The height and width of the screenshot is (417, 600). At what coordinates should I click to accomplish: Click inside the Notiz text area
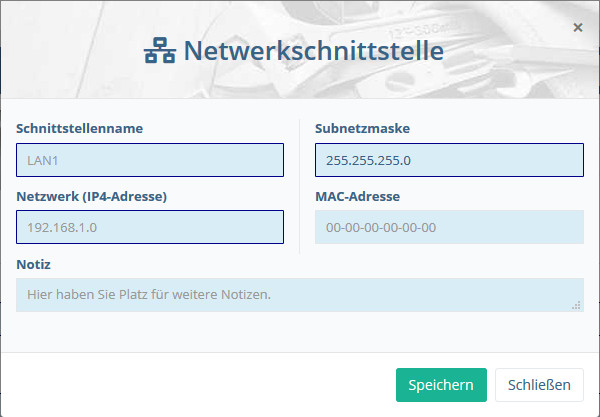coord(300,295)
